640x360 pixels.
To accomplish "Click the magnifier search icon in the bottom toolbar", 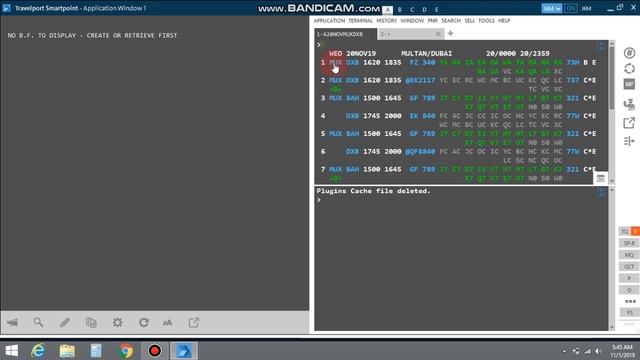I will coord(38,322).
